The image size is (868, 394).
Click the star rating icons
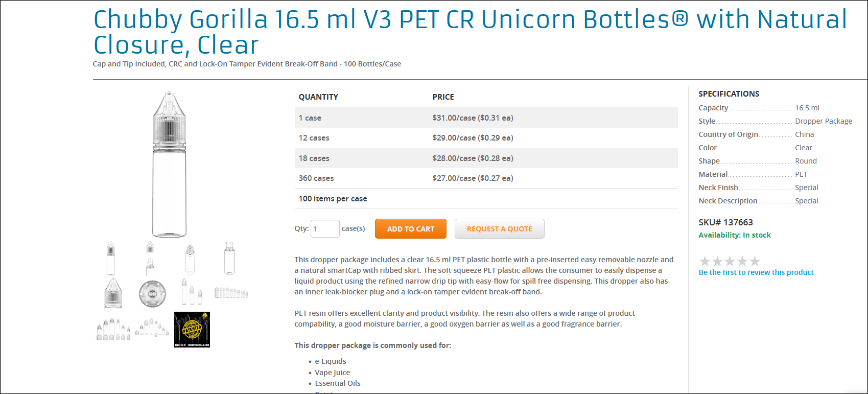click(x=729, y=261)
